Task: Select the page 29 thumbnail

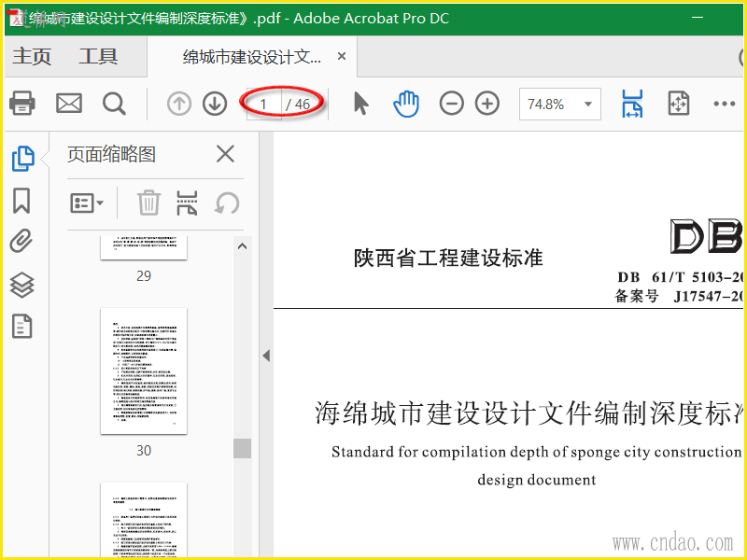Action: coord(144,247)
